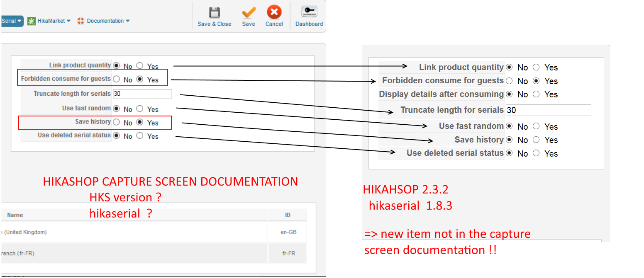Select No for Forbidden consume for guests, right panel

click(x=509, y=81)
